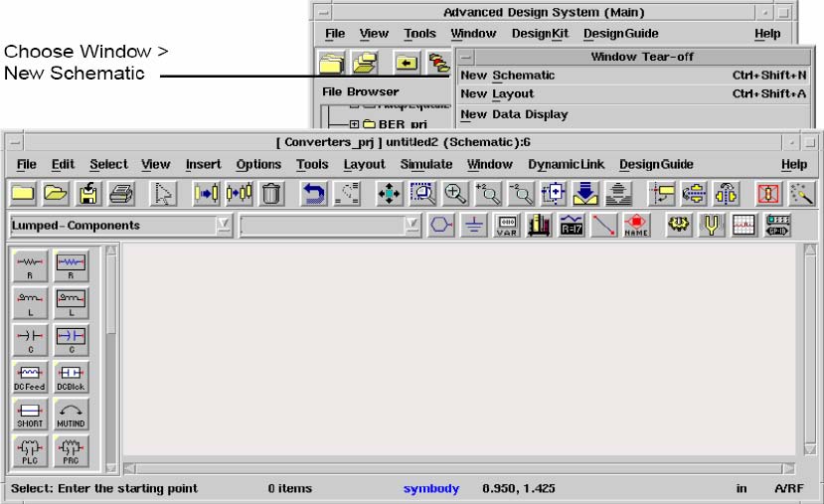Click the schematic canvas horizontal scrollbar
This screenshot has width=824, height=504.
[x=459, y=468]
